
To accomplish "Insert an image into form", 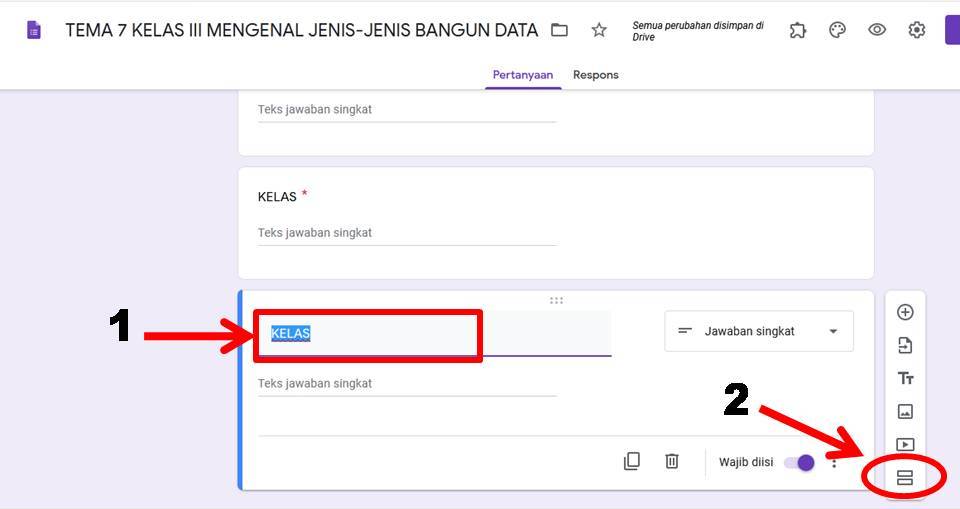I will 905,411.
